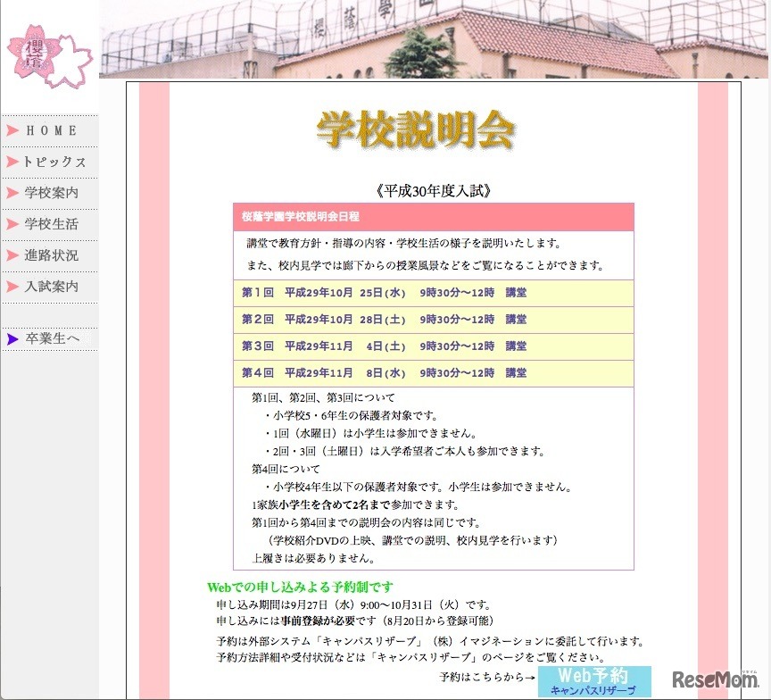The image size is (771, 700).
Task: Click the pink arrow beside 学校生活
Action: pos(11,224)
